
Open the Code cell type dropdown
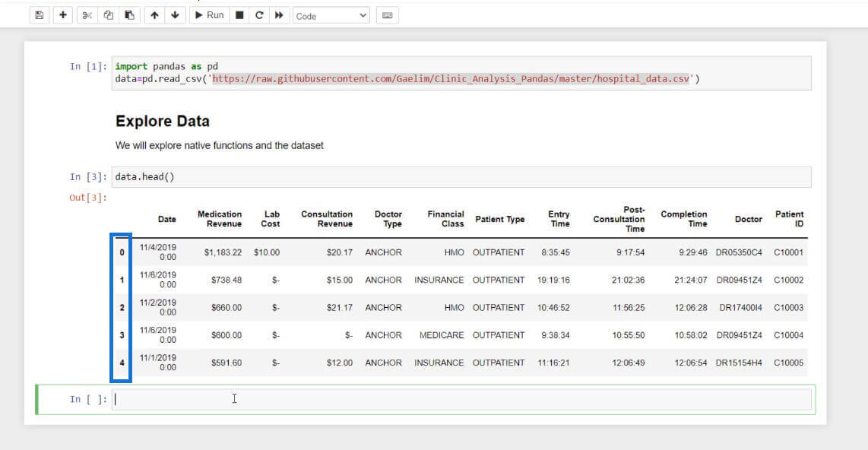click(331, 15)
